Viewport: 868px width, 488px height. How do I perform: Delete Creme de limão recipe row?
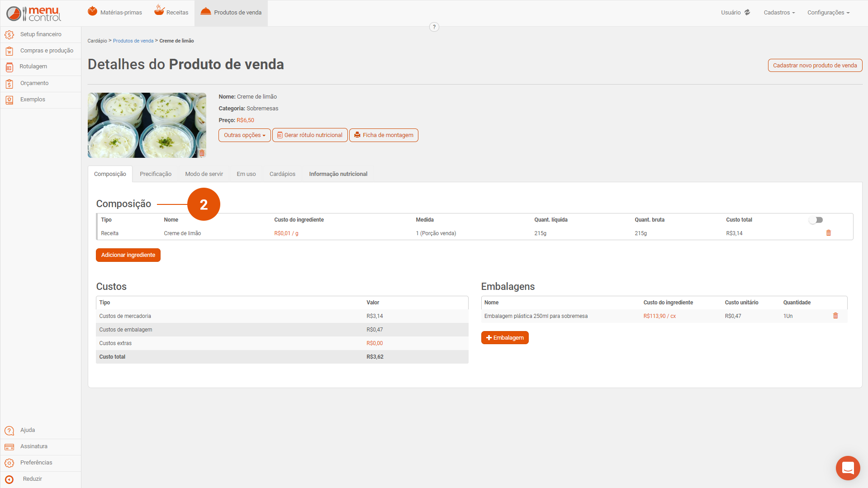829,233
